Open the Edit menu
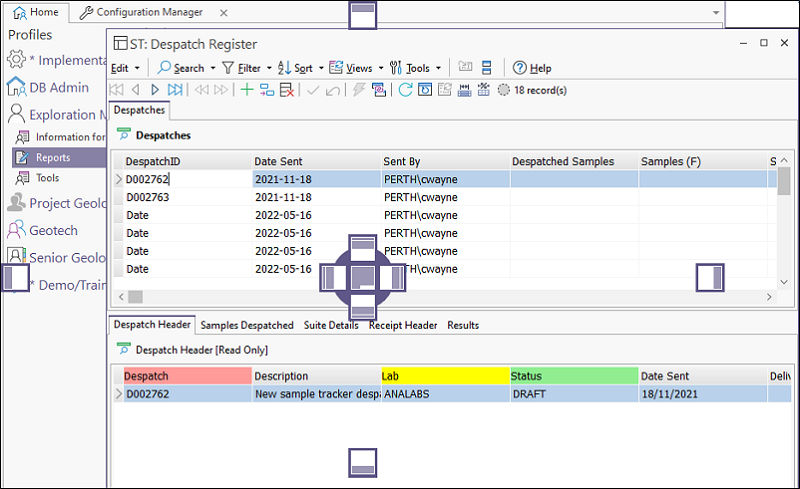 [x=123, y=68]
